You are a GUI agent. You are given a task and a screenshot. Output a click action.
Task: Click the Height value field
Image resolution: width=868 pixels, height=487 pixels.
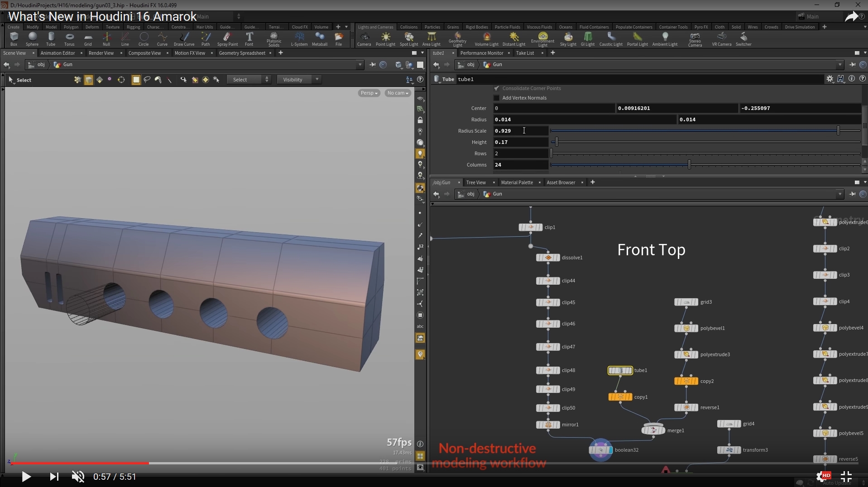520,142
